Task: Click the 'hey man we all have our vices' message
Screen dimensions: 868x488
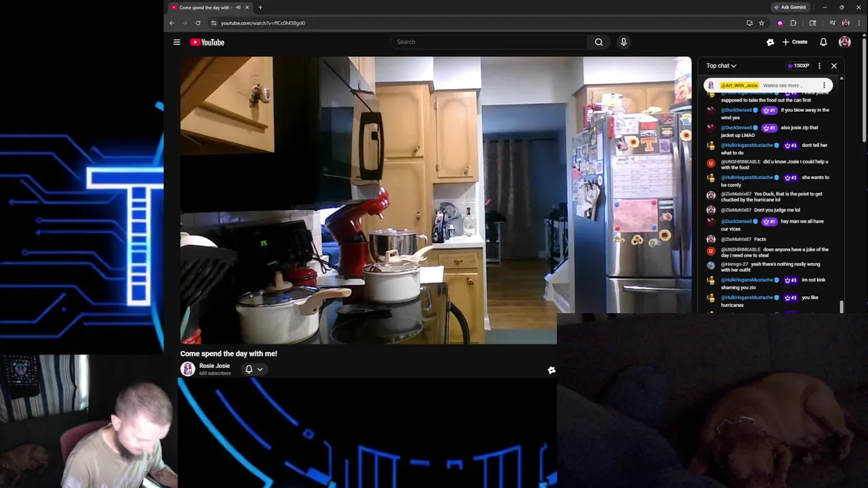Action: point(769,225)
